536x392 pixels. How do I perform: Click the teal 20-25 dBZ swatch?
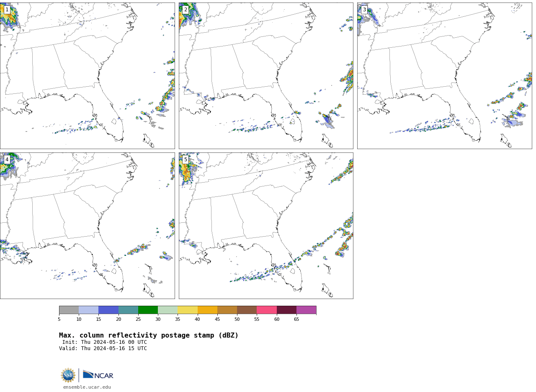coord(128,310)
